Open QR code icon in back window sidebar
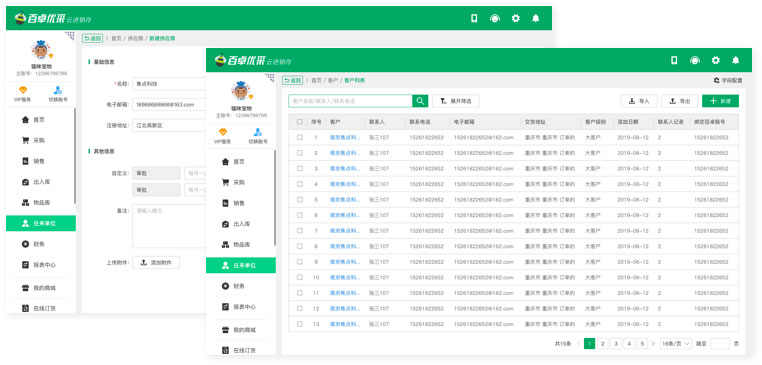 coord(69,35)
